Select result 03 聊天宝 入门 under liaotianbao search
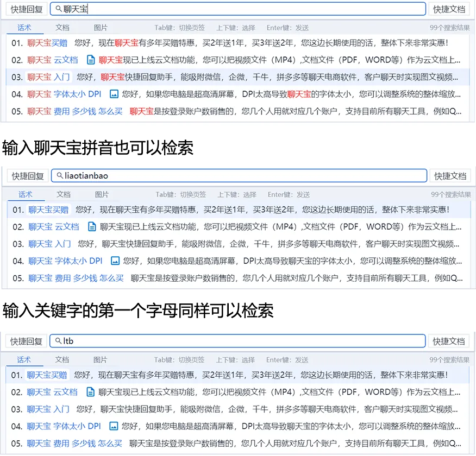 point(239,244)
